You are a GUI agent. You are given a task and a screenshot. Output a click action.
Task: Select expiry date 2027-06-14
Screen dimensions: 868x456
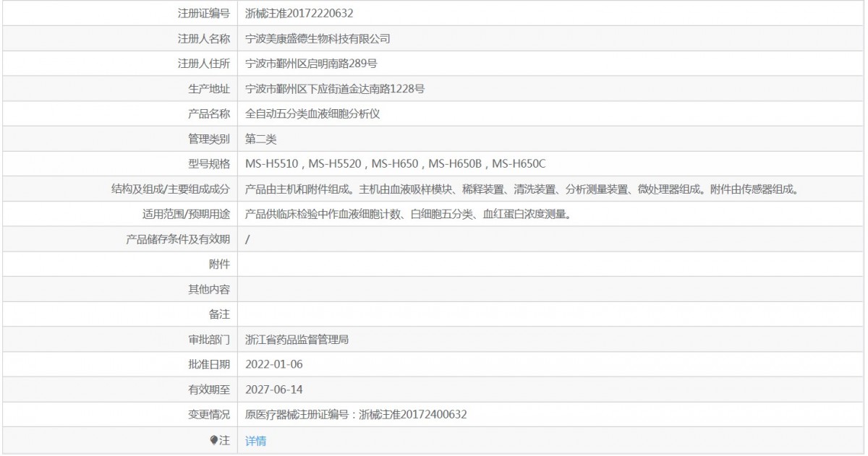click(274, 390)
